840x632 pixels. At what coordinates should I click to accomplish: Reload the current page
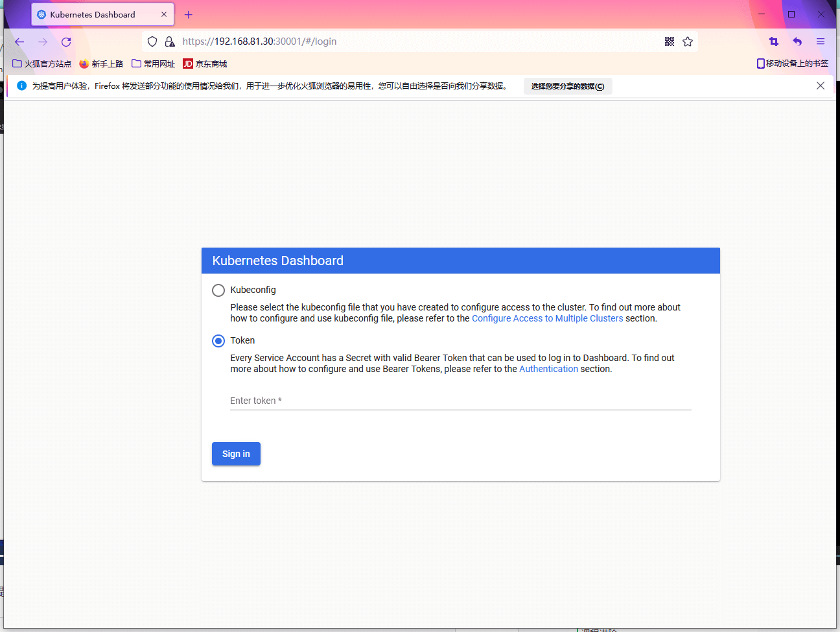[66, 41]
